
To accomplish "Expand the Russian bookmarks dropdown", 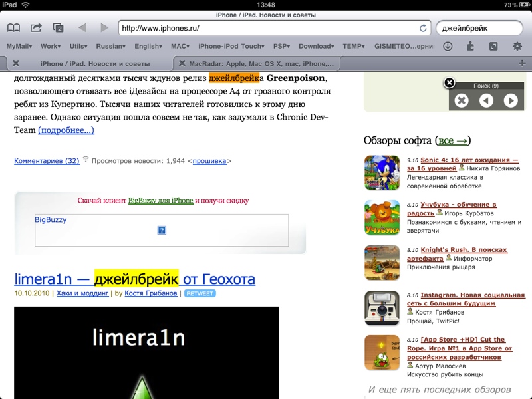I will point(110,46).
